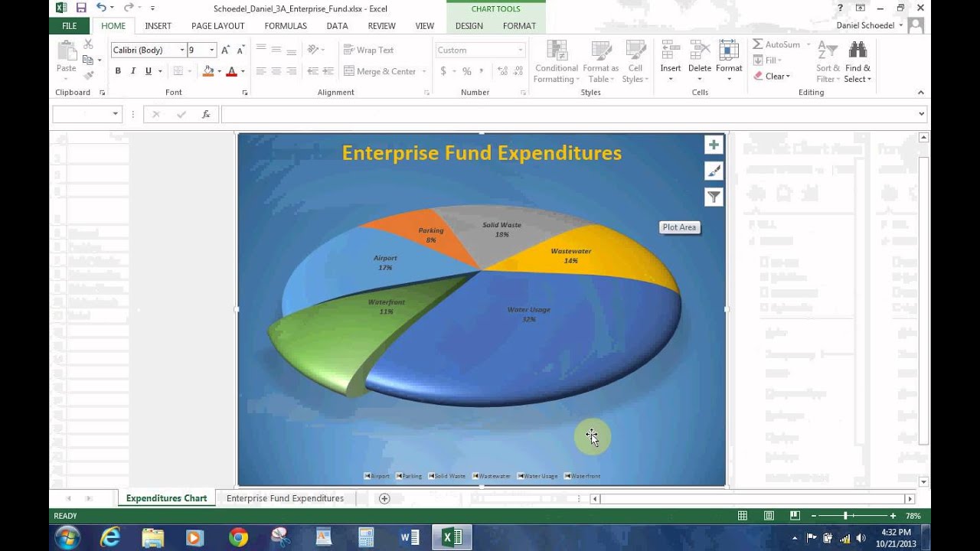This screenshot has width=980, height=551.
Task: Open the Chart Styles paintbrush button
Action: 714,171
